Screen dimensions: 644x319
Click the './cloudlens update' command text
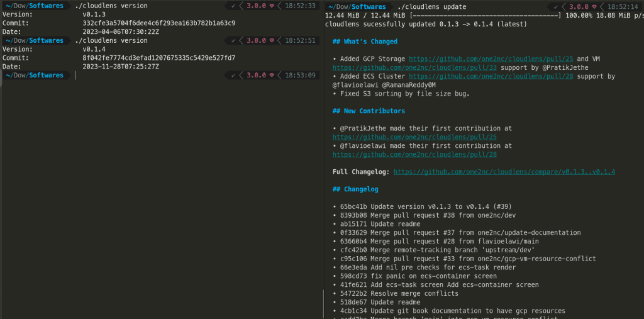coord(431,7)
